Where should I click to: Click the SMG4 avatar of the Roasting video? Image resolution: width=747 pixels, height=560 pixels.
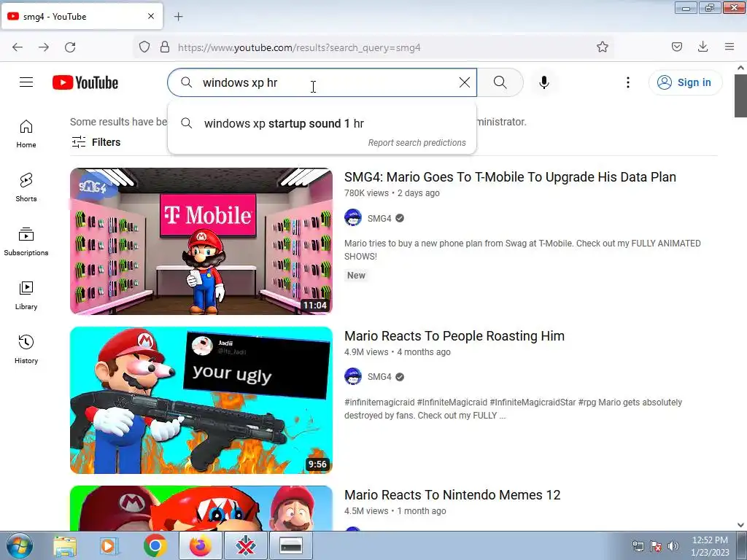[x=353, y=376]
